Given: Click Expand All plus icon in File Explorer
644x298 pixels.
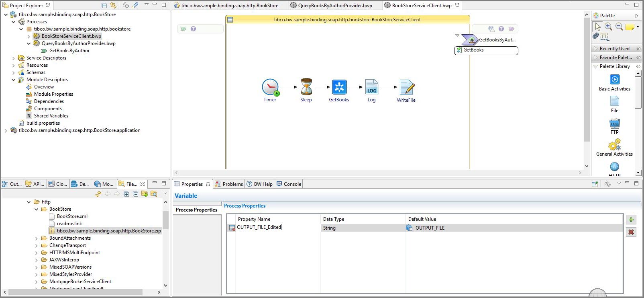Looking at the screenshot, I should 126,194.
